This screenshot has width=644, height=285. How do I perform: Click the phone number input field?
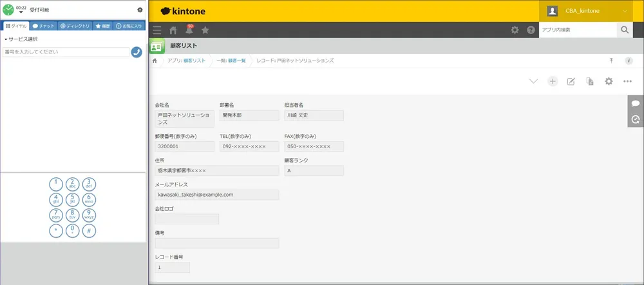pos(66,52)
